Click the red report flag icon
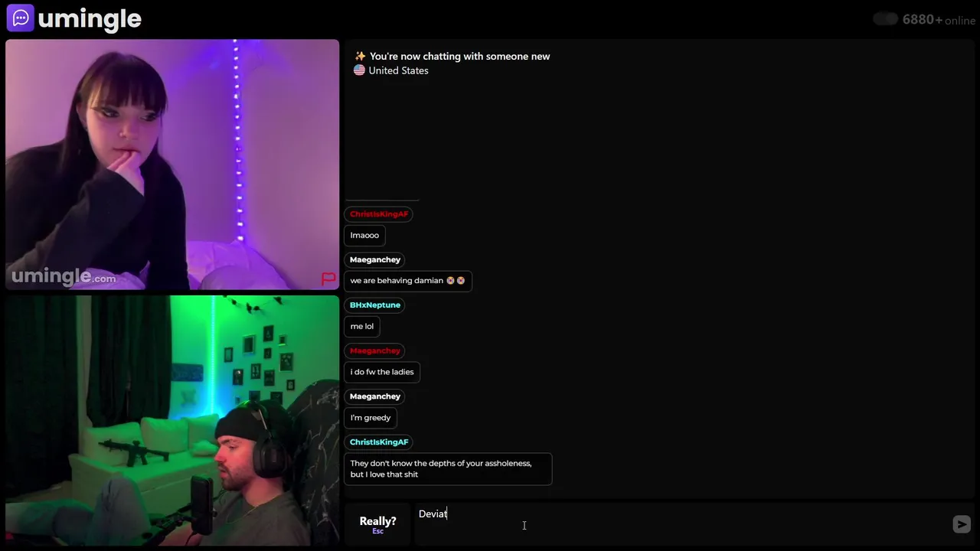 click(328, 279)
